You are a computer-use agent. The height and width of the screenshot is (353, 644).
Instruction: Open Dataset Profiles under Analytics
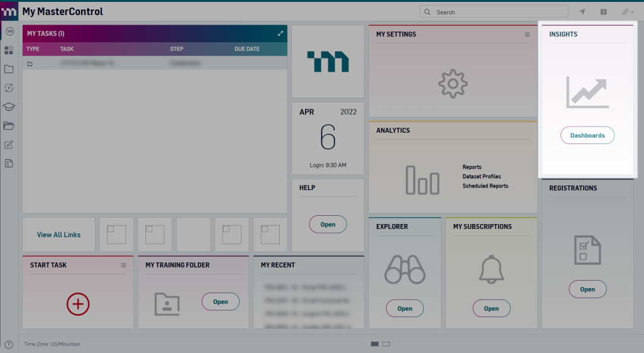[x=482, y=176]
